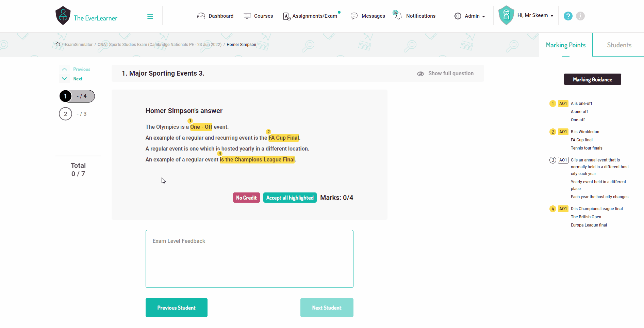644x328 pixels.
Task: Click AO1 tag for A is one-off
Action: [563, 104]
